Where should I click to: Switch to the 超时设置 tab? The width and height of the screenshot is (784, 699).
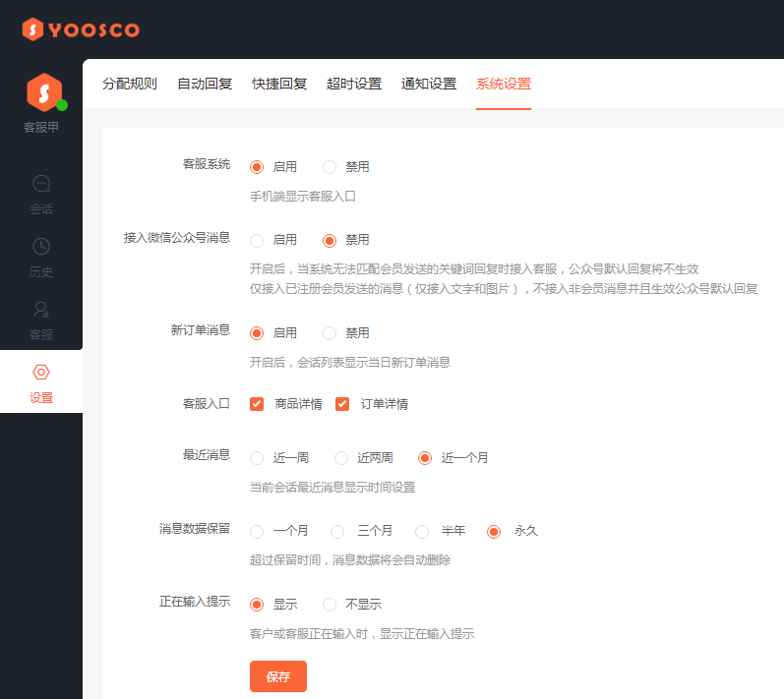click(x=354, y=84)
